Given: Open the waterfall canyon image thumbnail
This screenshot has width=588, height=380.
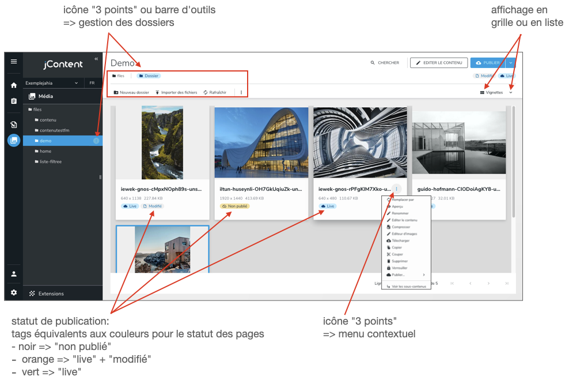Looking at the screenshot, I should coord(162,142).
